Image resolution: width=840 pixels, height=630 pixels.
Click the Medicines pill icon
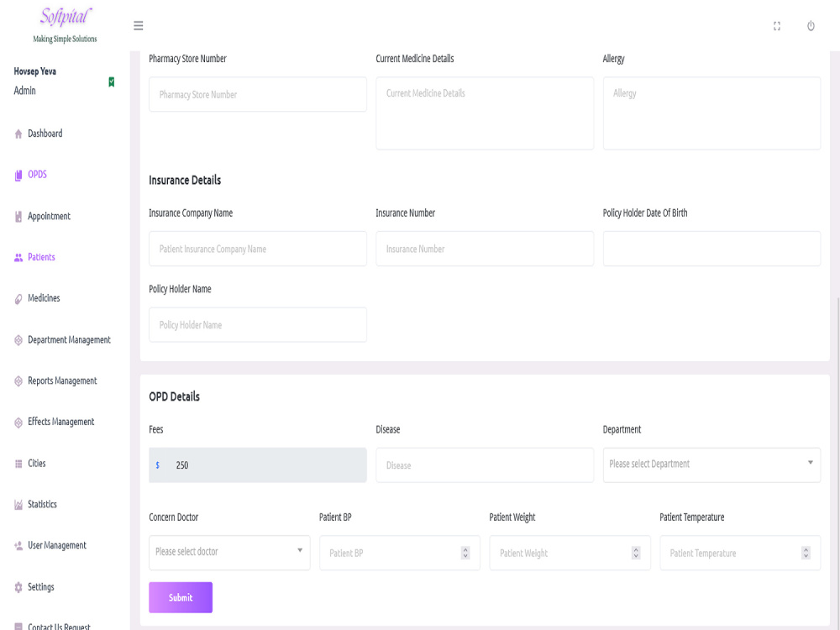pos(18,299)
